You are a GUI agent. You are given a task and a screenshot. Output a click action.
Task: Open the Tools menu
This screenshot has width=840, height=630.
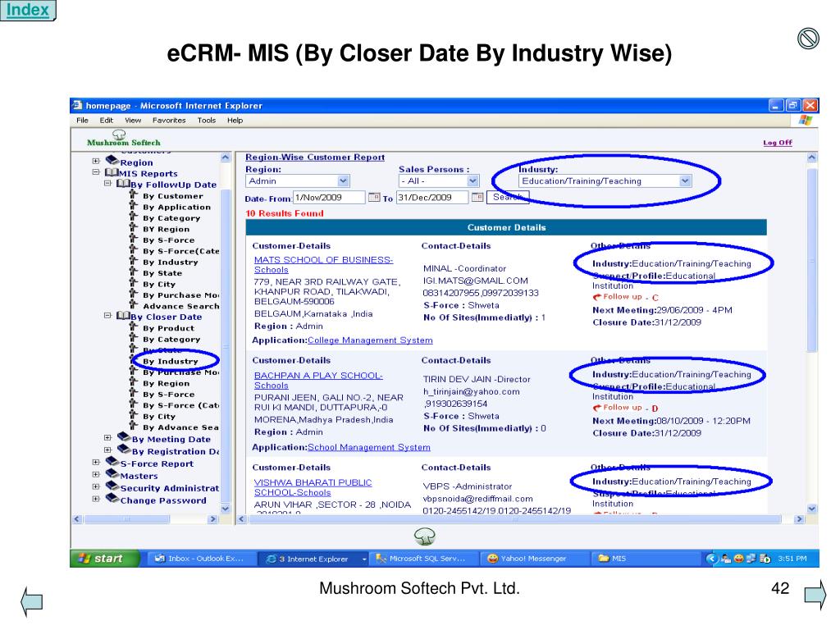click(206, 120)
